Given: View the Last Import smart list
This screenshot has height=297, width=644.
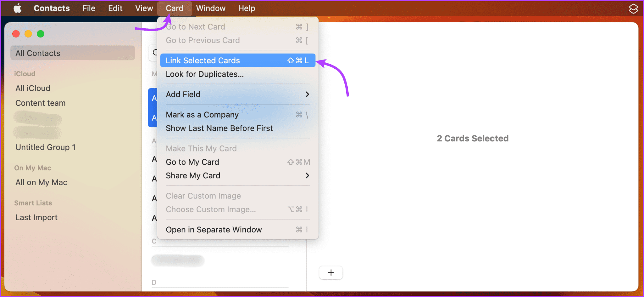Looking at the screenshot, I should tap(36, 217).
